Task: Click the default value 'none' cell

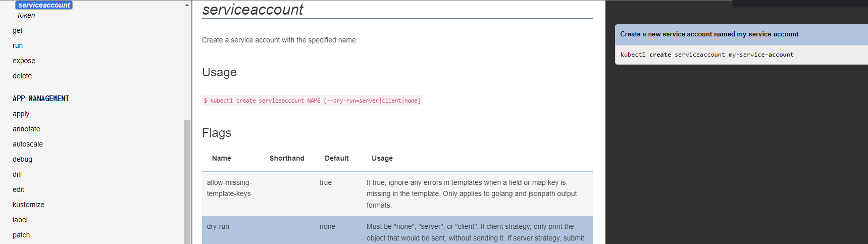Action: coord(327,226)
